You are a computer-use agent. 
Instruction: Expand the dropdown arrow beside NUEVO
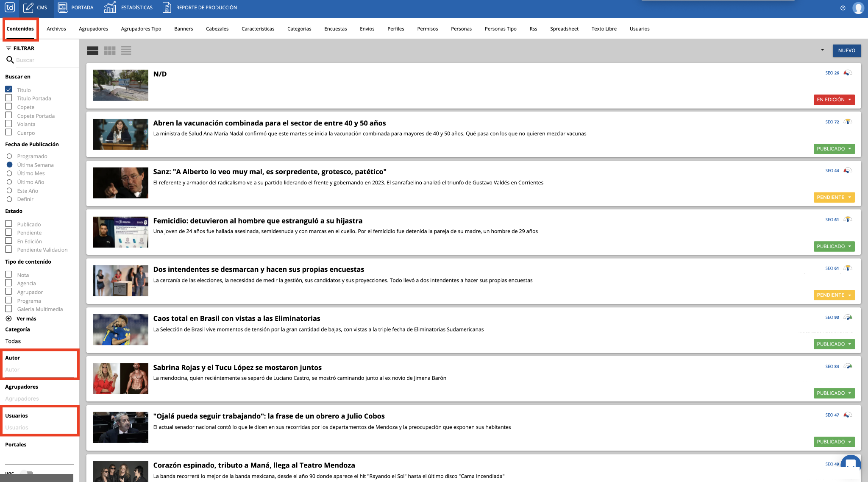pos(822,50)
